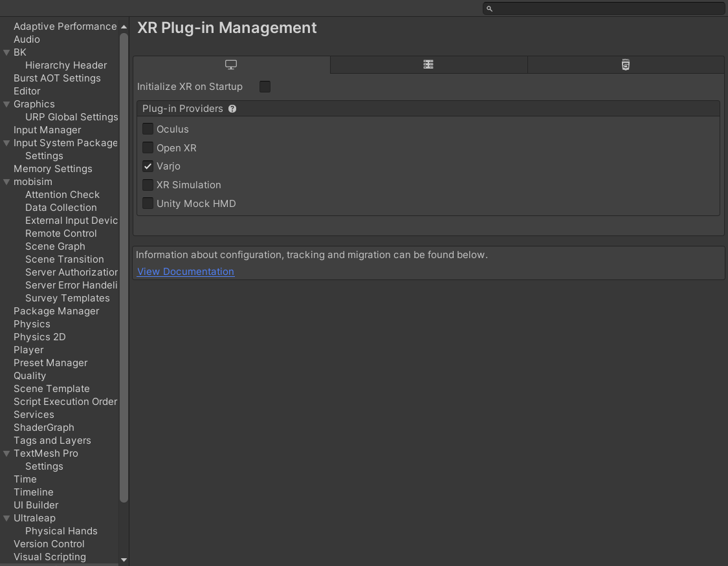Image resolution: width=728 pixels, height=566 pixels.
Task: Select the desktop standalone platform tab
Action: tap(231, 65)
